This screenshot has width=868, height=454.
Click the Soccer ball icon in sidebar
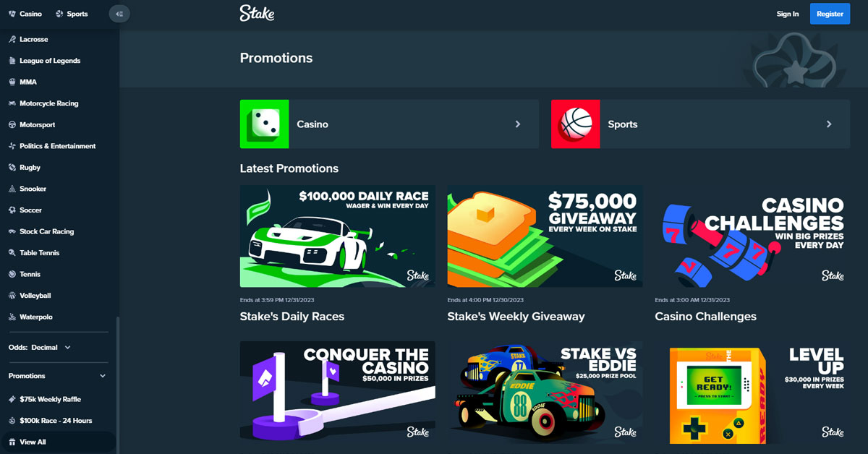pos(12,210)
